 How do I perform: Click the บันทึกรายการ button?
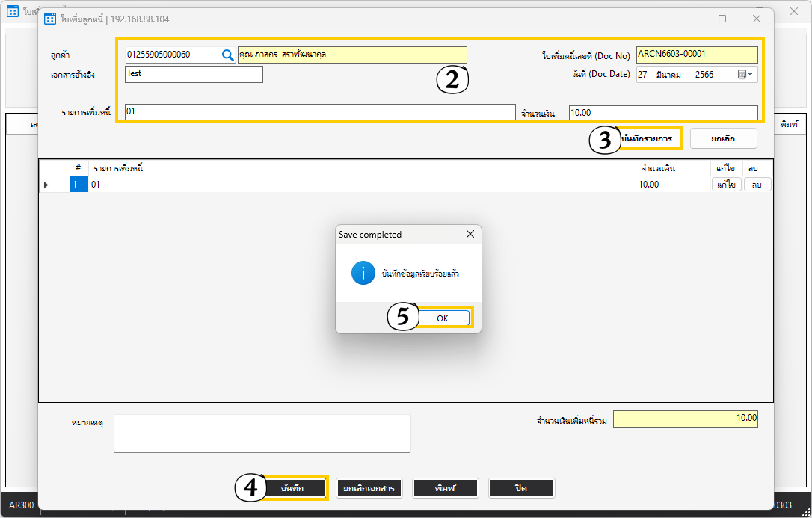point(650,138)
